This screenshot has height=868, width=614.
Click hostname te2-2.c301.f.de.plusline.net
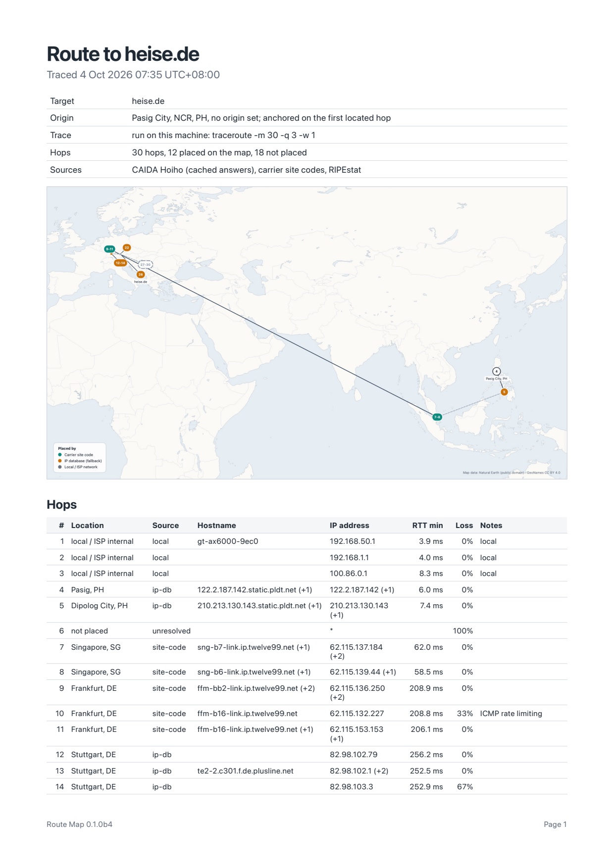245,771
